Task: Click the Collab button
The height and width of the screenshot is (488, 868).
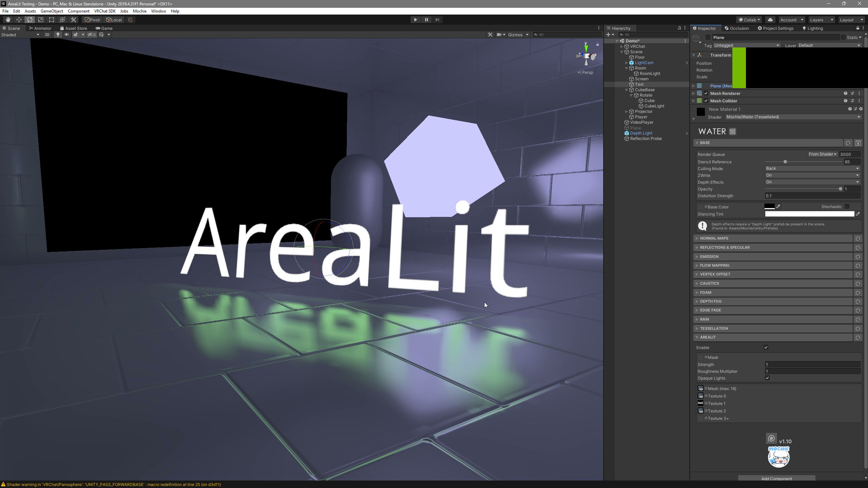Action: [748, 20]
